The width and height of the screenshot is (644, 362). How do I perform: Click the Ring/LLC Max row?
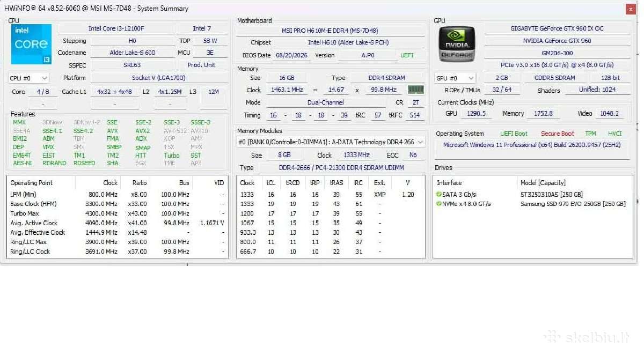point(117,242)
